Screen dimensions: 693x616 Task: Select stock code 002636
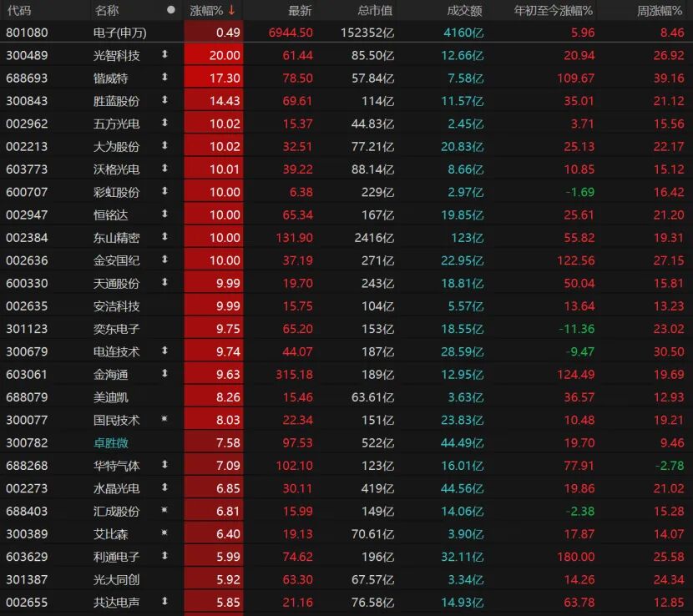27,260
